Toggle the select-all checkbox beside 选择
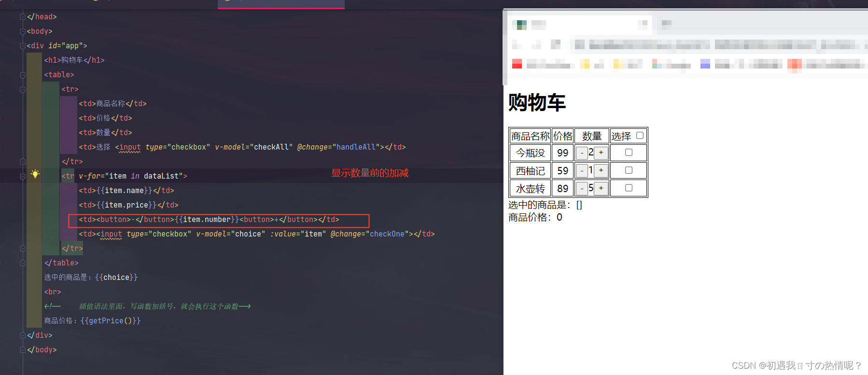868x375 pixels. (x=640, y=136)
